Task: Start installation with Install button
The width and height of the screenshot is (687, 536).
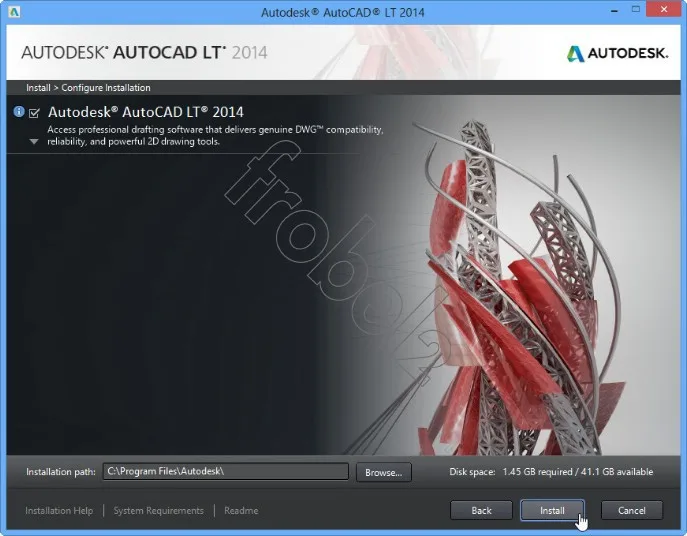Action: [x=552, y=511]
